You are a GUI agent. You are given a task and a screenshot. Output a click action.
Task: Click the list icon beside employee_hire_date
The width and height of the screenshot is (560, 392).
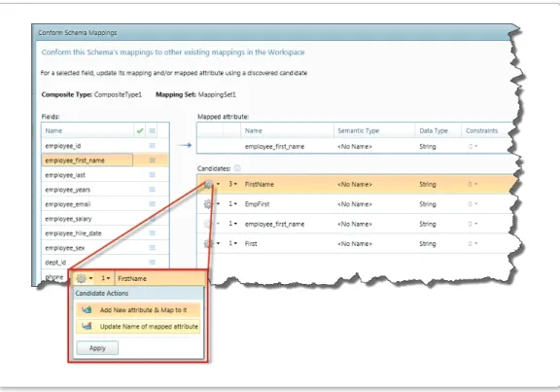[152, 233]
